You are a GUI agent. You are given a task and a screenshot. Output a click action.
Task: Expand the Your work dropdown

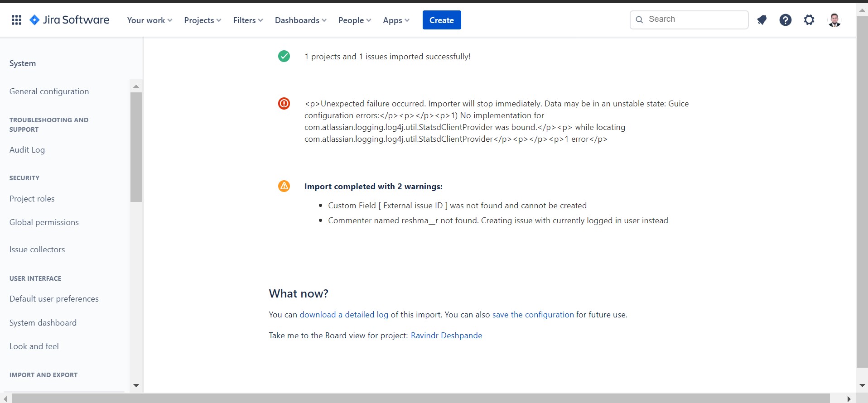(149, 20)
